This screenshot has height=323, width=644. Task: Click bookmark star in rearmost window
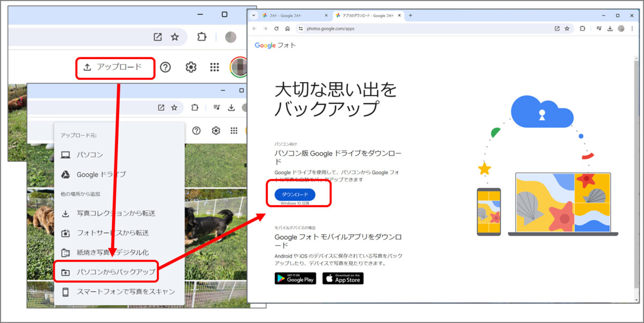pos(175,37)
